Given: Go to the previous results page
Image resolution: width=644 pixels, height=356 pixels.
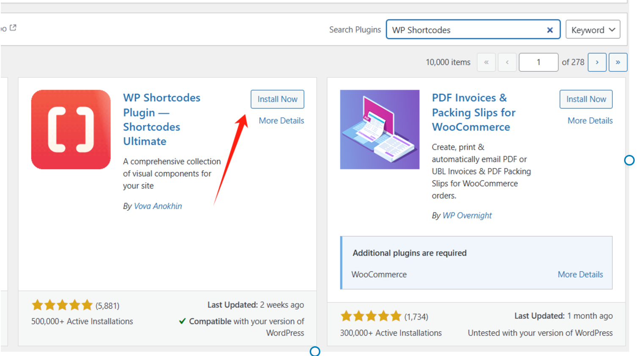Looking at the screenshot, I should click(507, 62).
